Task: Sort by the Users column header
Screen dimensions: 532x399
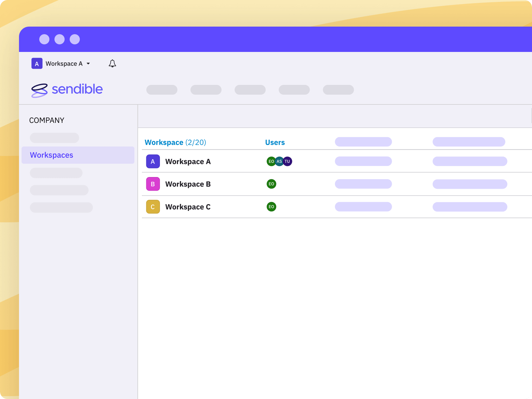Action: click(x=275, y=142)
